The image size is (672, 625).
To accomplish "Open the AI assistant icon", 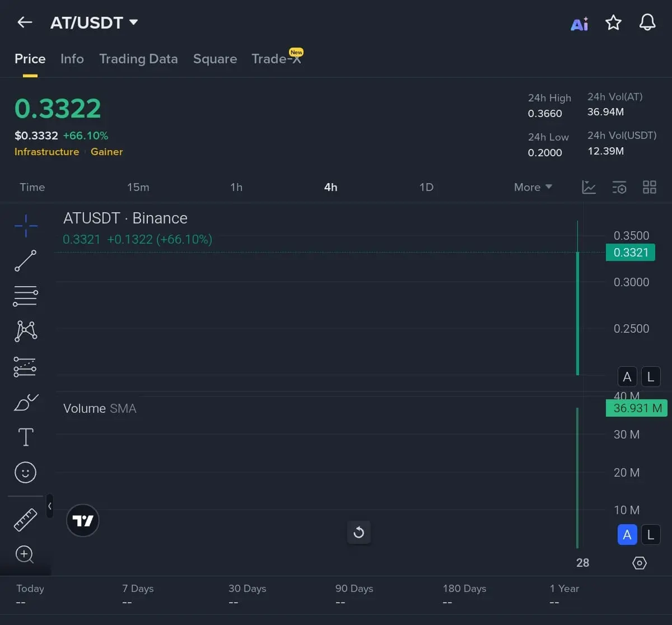I will pos(580,24).
